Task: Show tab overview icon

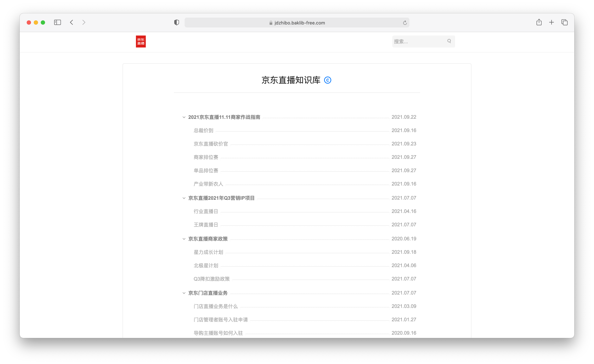Action: [x=564, y=22]
